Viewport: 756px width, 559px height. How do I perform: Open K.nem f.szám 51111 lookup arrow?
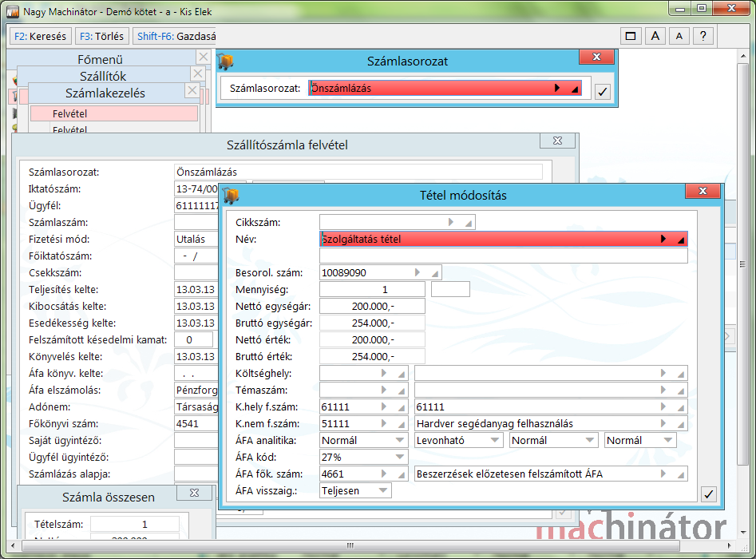tap(384, 423)
